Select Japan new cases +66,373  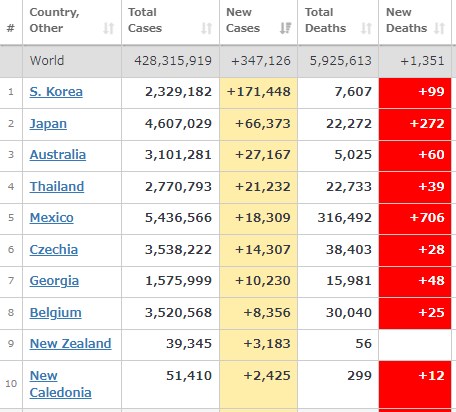tap(263, 124)
